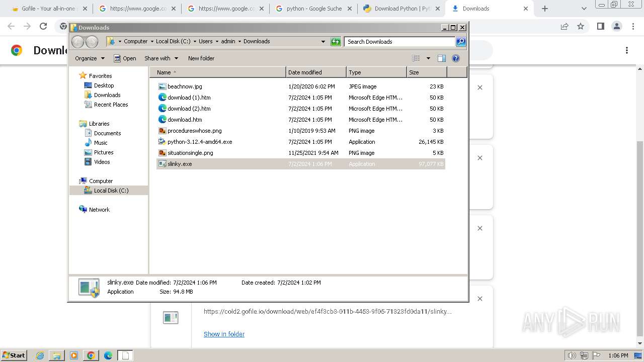Click the volume tray icon
Image resolution: width=644 pixels, height=362 pixels.
coord(572,355)
